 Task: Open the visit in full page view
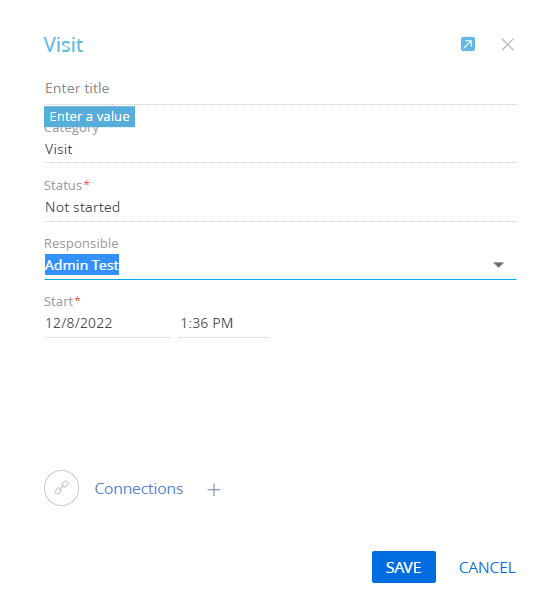click(467, 44)
